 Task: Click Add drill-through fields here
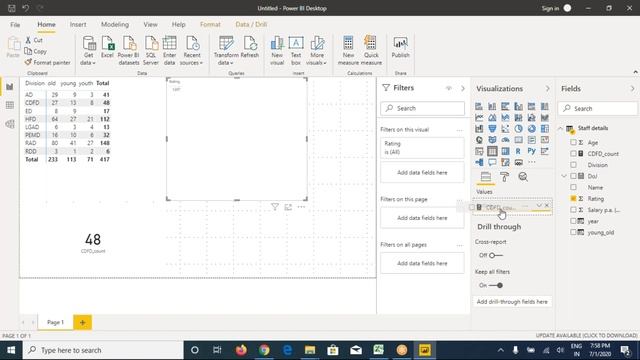click(x=512, y=302)
